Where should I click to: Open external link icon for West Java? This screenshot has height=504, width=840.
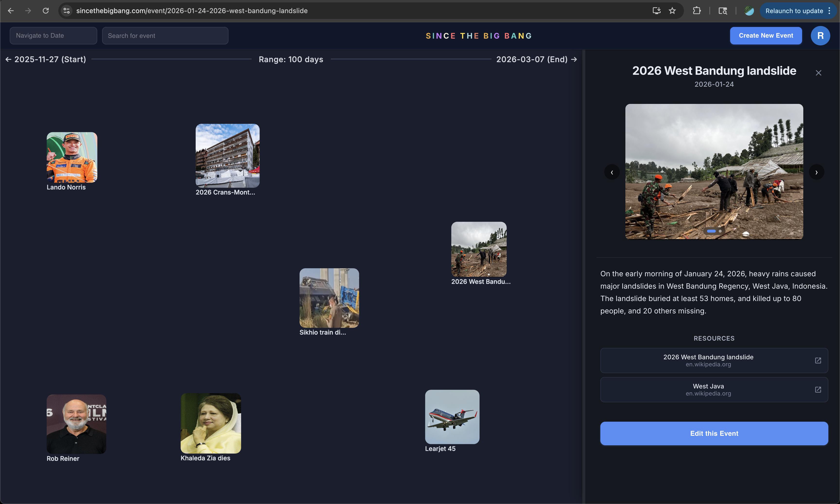coord(818,390)
